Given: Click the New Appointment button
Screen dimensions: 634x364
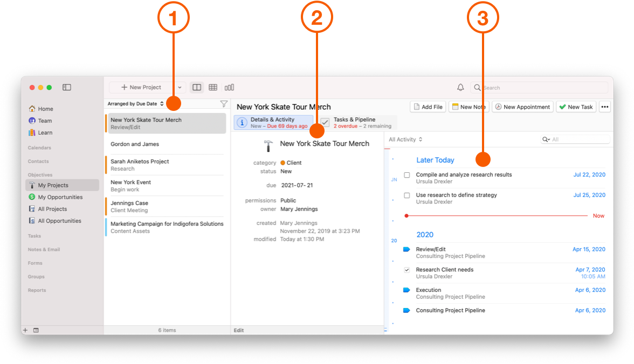Looking at the screenshot, I should tap(522, 107).
